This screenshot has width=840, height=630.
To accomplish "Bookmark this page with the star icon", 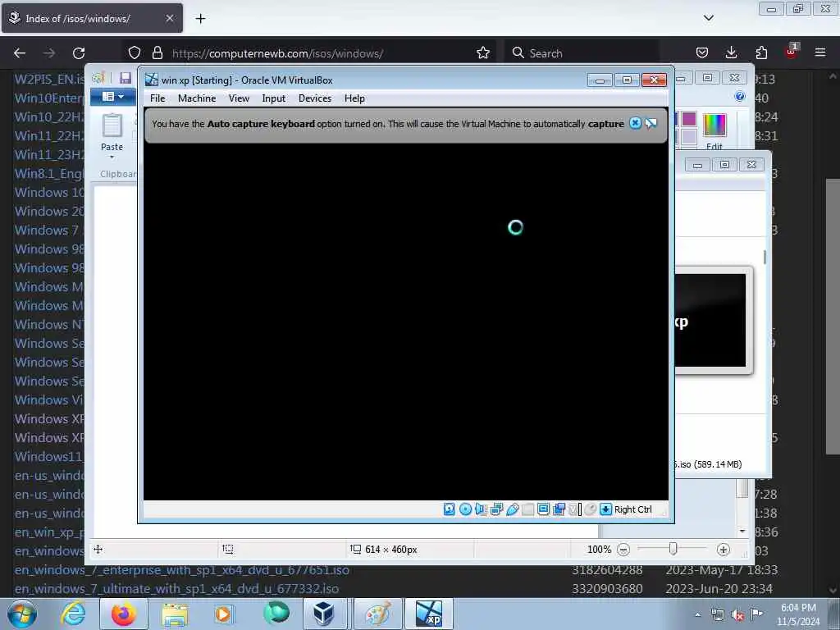I will [483, 52].
